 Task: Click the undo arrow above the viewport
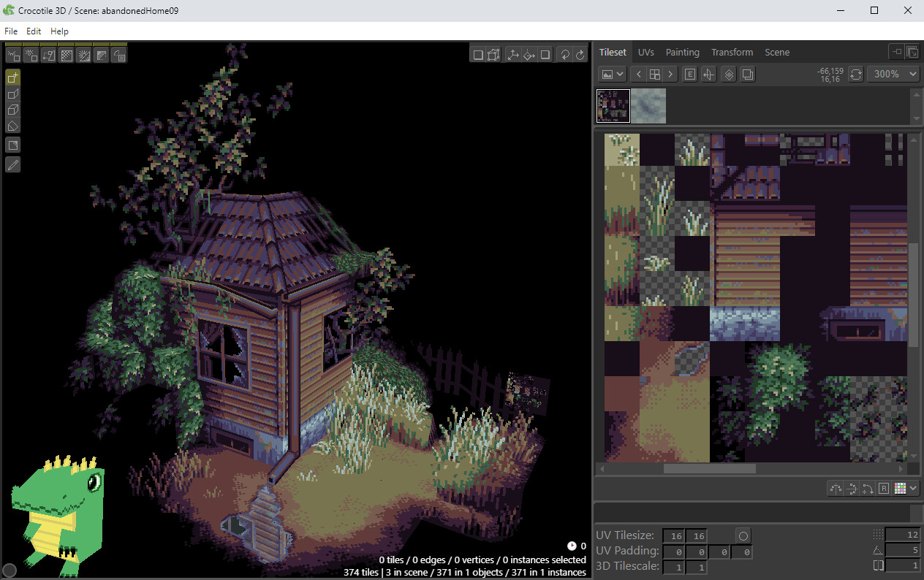pyautogui.click(x=563, y=54)
